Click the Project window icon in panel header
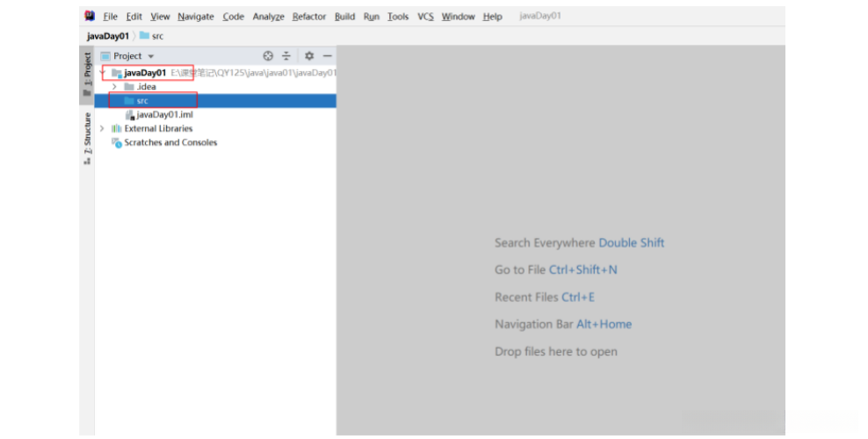This screenshot has height=439, width=868. pyautogui.click(x=105, y=56)
